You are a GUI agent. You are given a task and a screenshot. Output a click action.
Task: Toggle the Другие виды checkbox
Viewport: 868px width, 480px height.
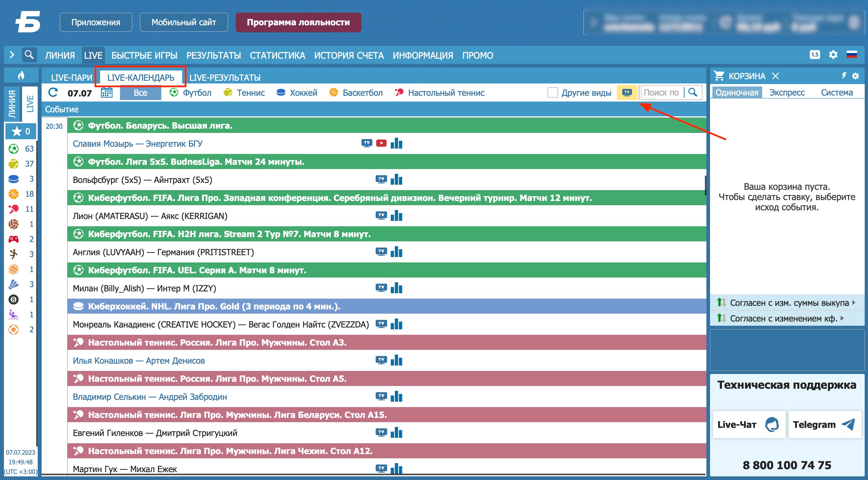[553, 92]
